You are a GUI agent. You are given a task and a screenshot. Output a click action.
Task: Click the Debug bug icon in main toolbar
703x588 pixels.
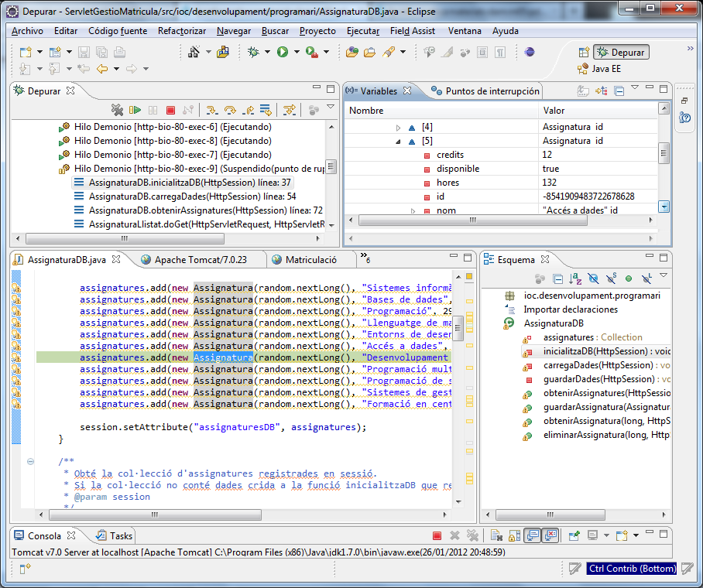click(x=253, y=52)
